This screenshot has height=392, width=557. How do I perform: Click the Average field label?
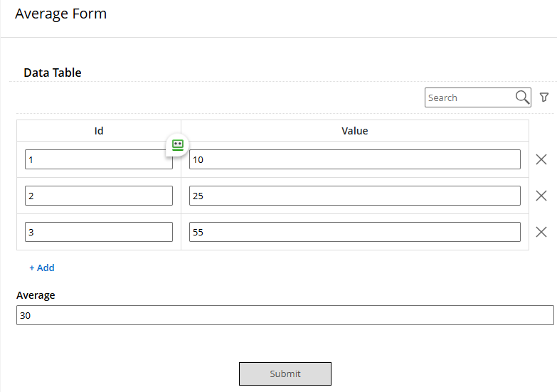[x=36, y=295]
